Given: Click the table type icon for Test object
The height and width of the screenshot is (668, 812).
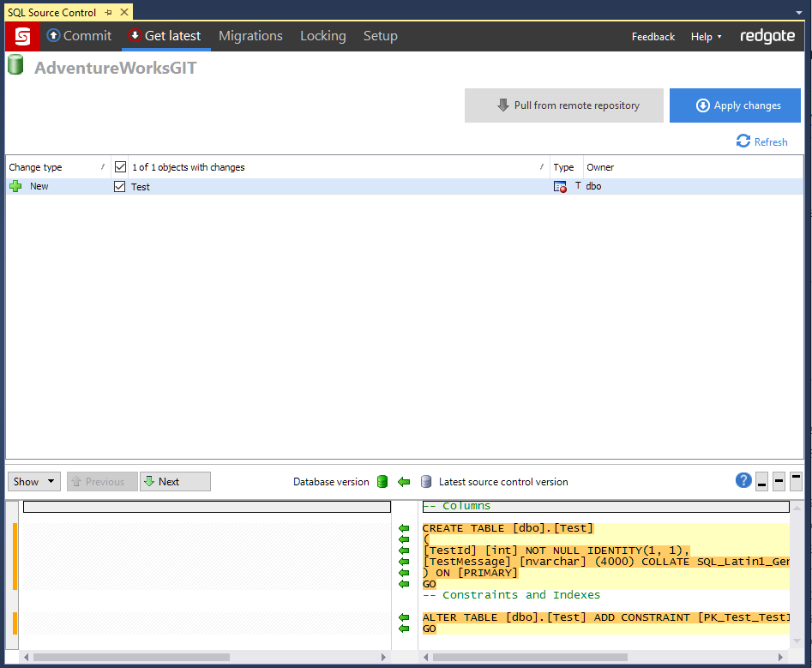Looking at the screenshot, I should pyautogui.click(x=562, y=185).
